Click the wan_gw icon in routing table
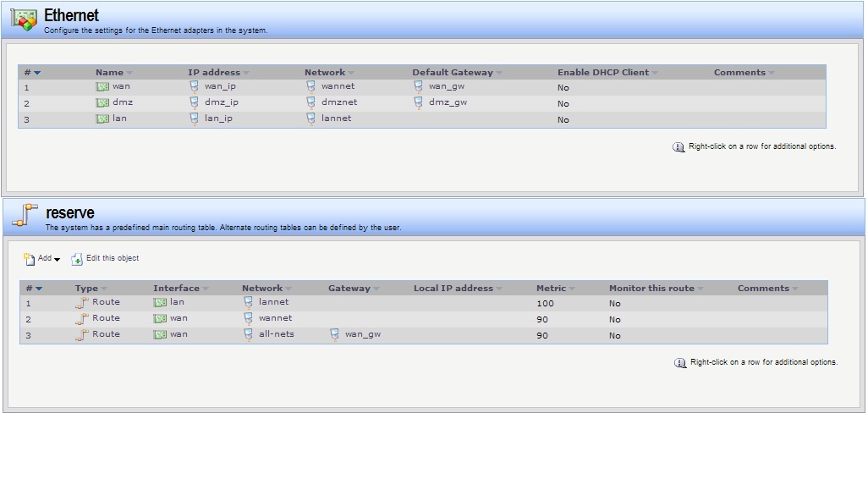This screenshot has height=479, width=868. click(335, 334)
